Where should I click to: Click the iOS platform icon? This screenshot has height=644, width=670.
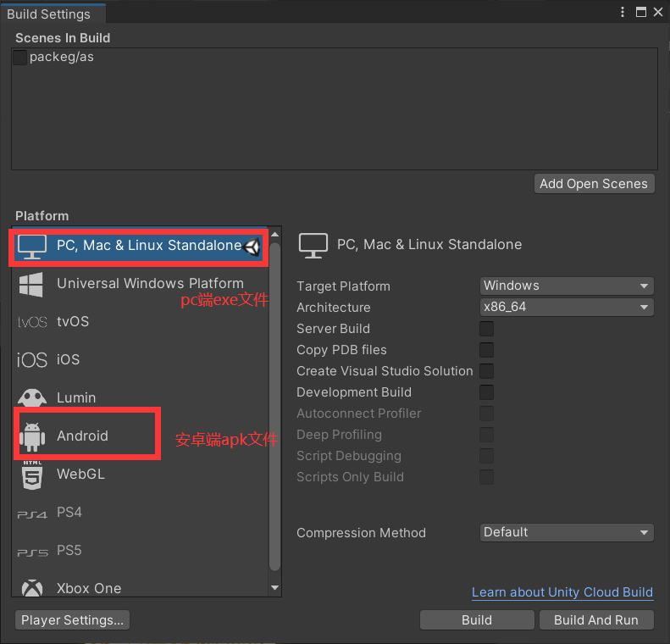click(32, 360)
